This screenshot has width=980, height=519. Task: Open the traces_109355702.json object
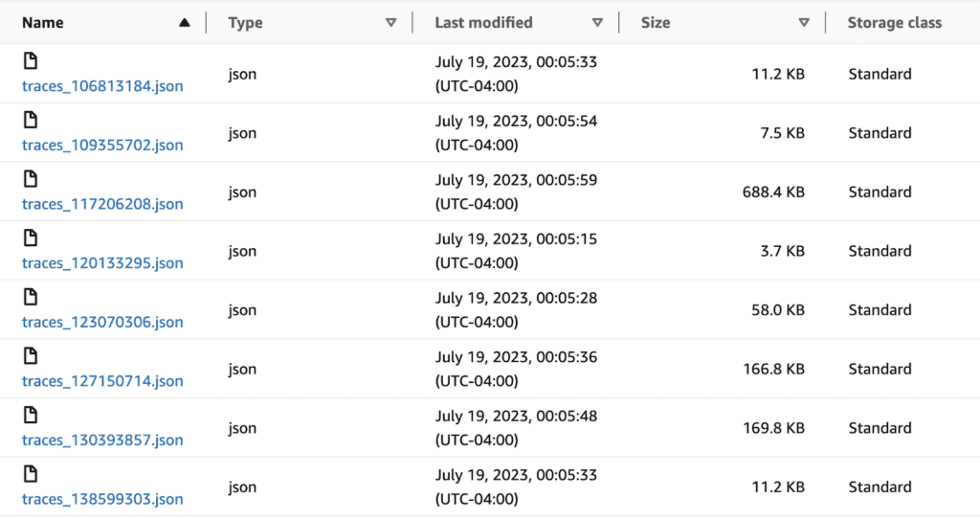click(x=102, y=146)
